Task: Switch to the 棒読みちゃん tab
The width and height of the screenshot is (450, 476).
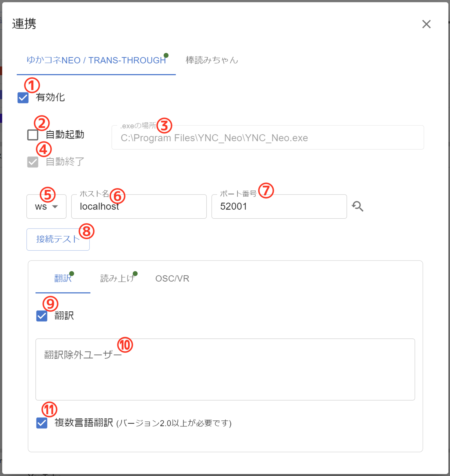Action: [x=211, y=60]
